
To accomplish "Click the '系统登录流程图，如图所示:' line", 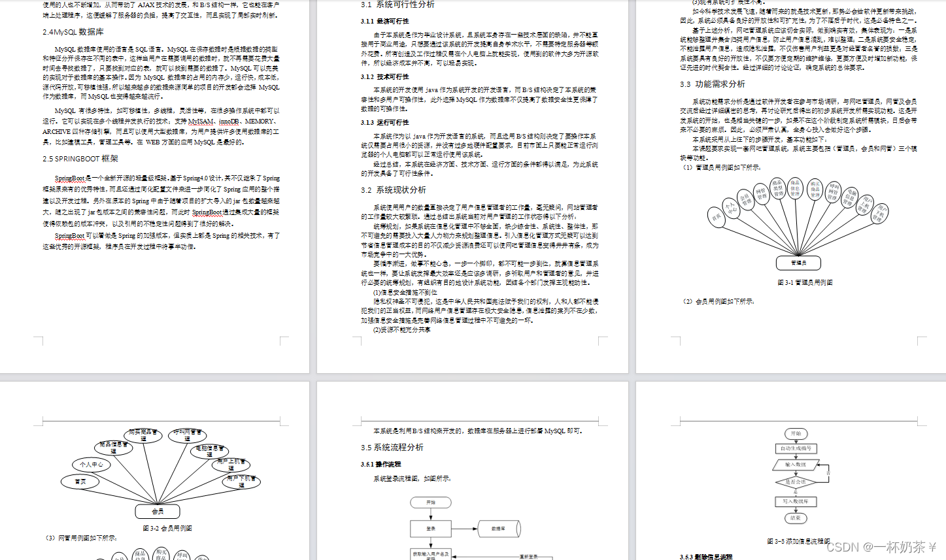I will pyautogui.click(x=412, y=478).
